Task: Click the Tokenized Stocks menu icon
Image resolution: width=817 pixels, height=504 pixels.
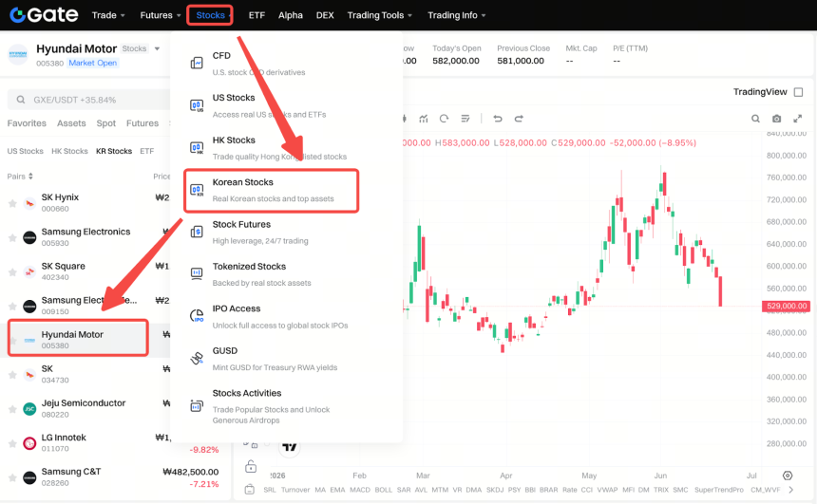Action: (197, 274)
